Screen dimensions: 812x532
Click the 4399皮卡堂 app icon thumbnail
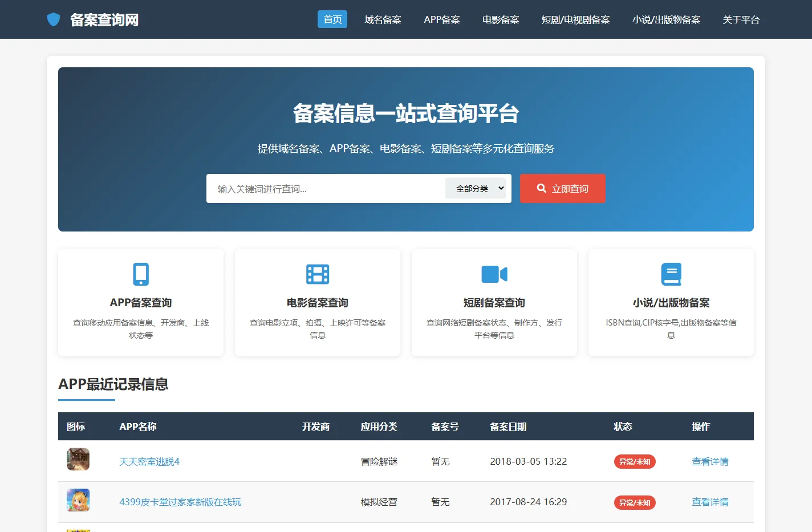[x=78, y=500]
